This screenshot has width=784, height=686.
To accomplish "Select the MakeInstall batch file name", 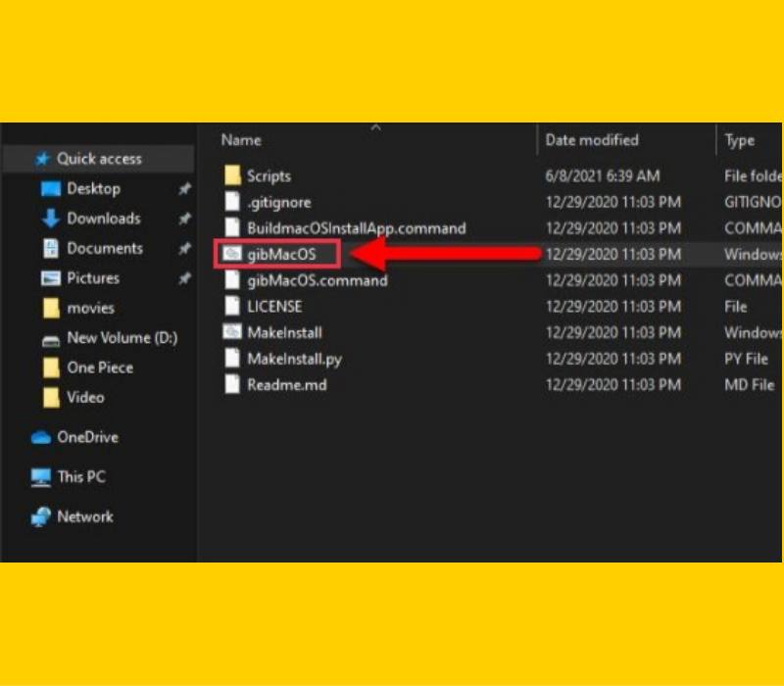I will coord(284,332).
